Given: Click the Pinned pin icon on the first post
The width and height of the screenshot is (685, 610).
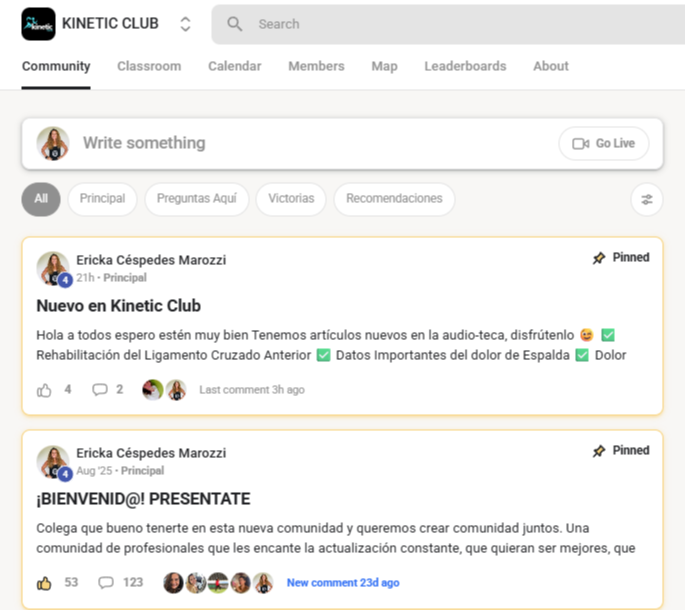Looking at the screenshot, I should (599, 258).
